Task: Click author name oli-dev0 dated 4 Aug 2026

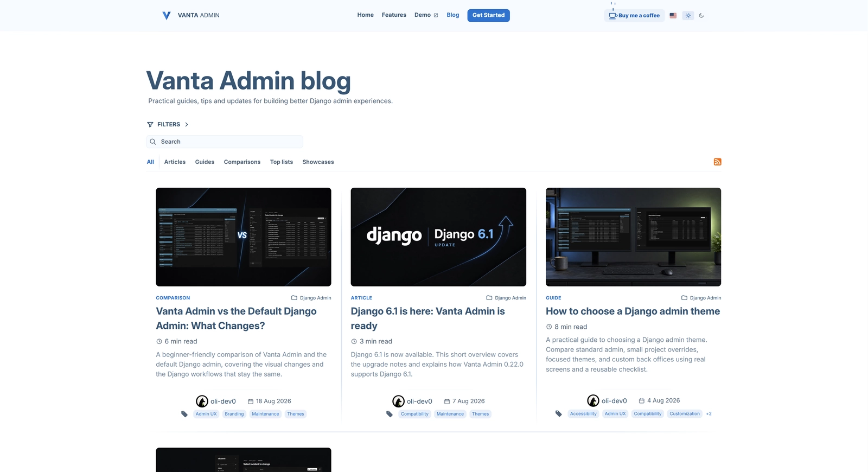Action: [x=614, y=401]
